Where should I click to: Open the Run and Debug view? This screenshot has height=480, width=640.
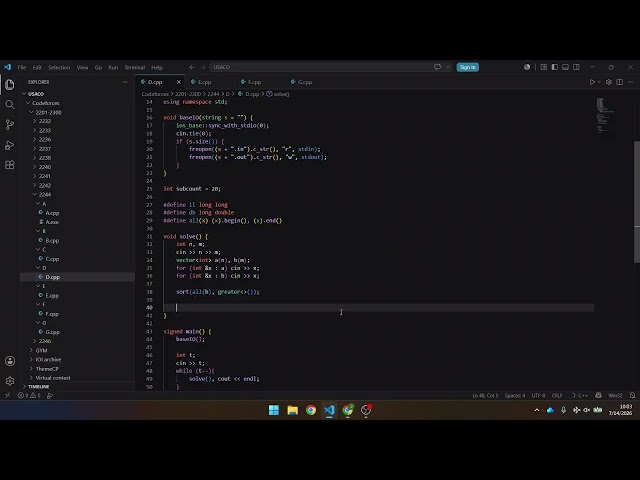10,145
